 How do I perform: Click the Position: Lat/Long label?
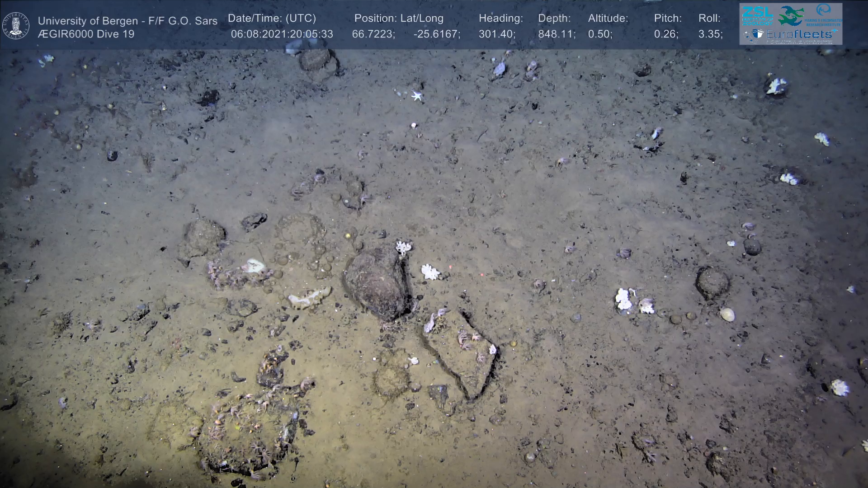point(398,19)
